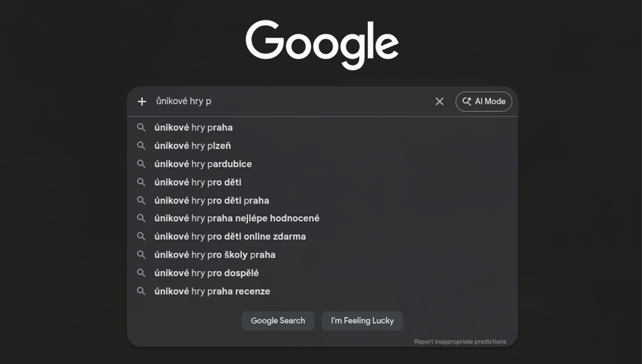
Task: Click the magnifier icon beside 'únikové hry plzeň'
Action: [x=141, y=146]
